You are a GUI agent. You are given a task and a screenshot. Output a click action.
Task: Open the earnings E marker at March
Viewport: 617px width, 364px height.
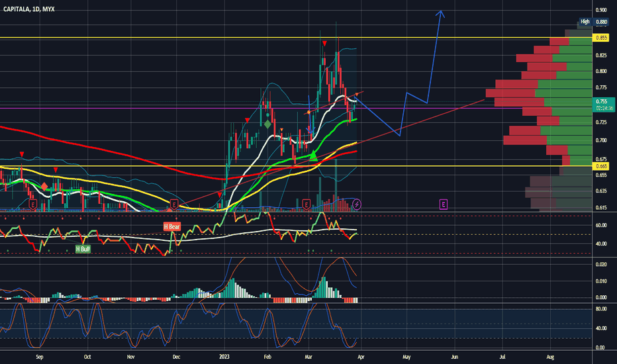(306, 205)
